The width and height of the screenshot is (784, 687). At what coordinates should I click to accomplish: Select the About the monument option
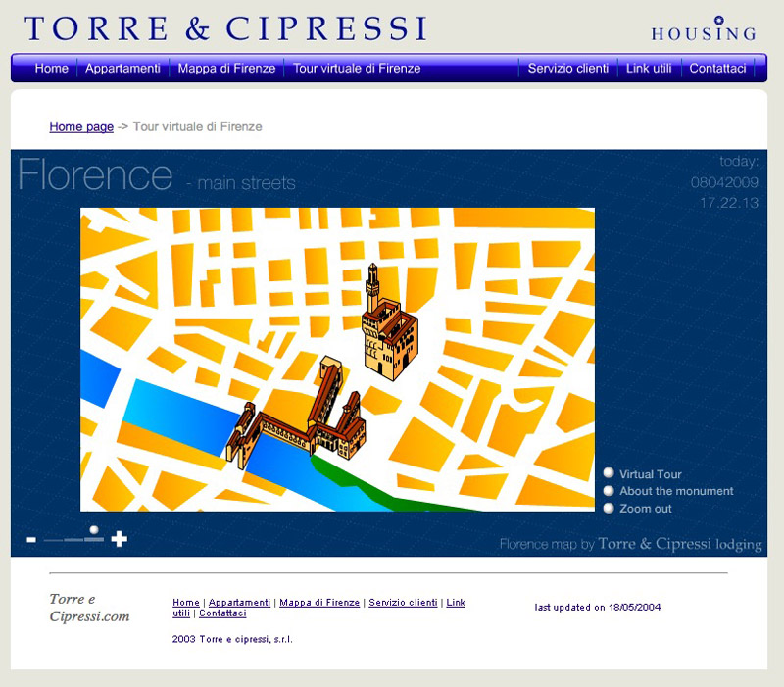[x=609, y=490]
